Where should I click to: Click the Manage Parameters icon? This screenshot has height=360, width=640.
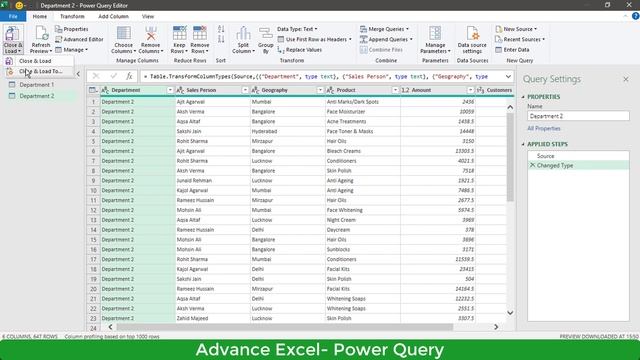coord(435,33)
